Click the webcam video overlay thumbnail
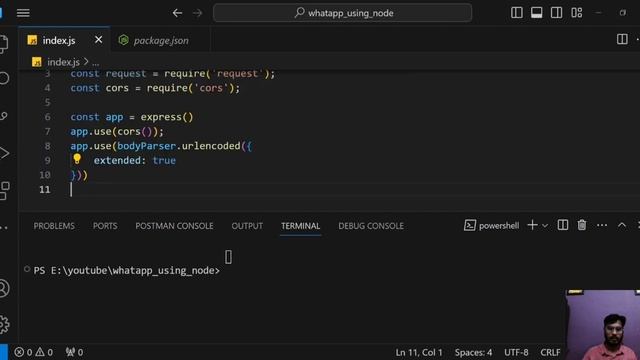This screenshot has width=640, height=360. point(603,325)
